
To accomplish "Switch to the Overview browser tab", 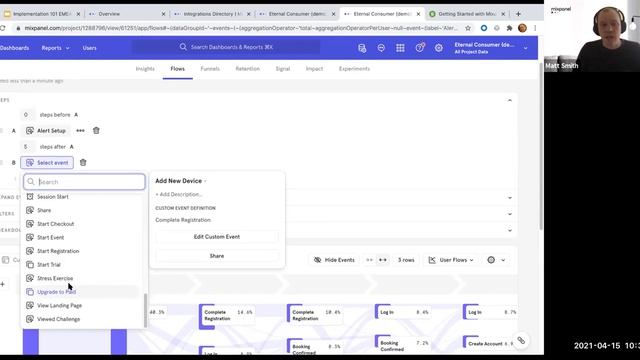I will tap(127, 13).
